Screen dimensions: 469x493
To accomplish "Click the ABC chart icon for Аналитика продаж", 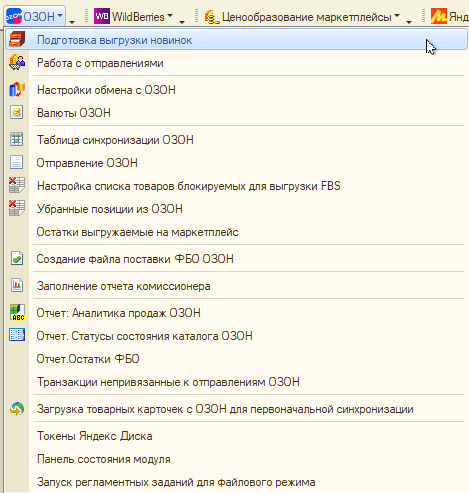I will click(x=17, y=312).
